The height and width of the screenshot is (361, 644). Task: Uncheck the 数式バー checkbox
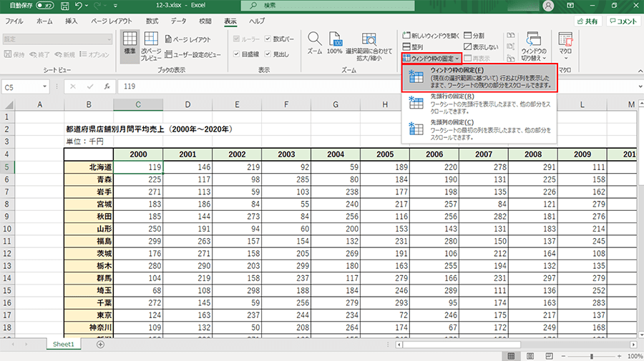pyautogui.click(x=268, y=39)
